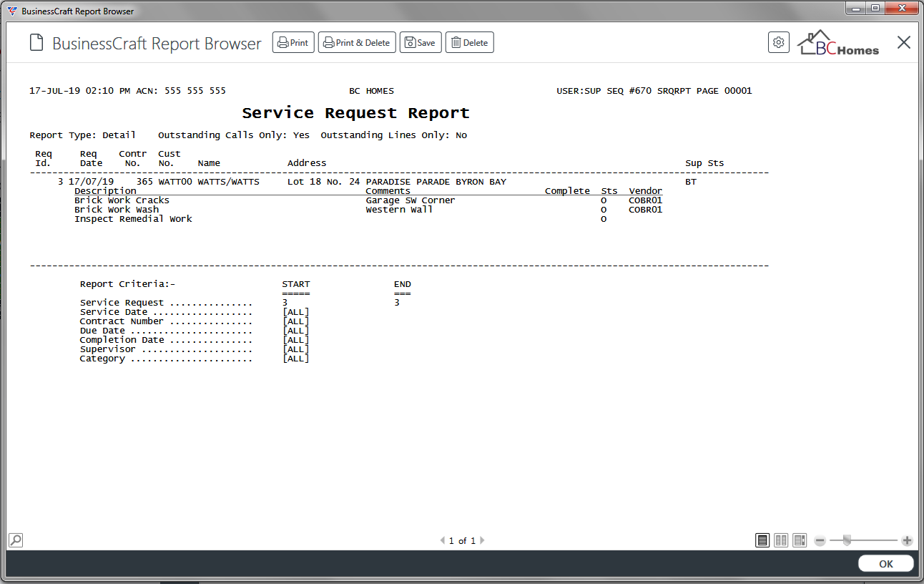This screenshot has height=584, width=924.
Task: Click the page indicator '1 of 1'
Action: [462, 541]
